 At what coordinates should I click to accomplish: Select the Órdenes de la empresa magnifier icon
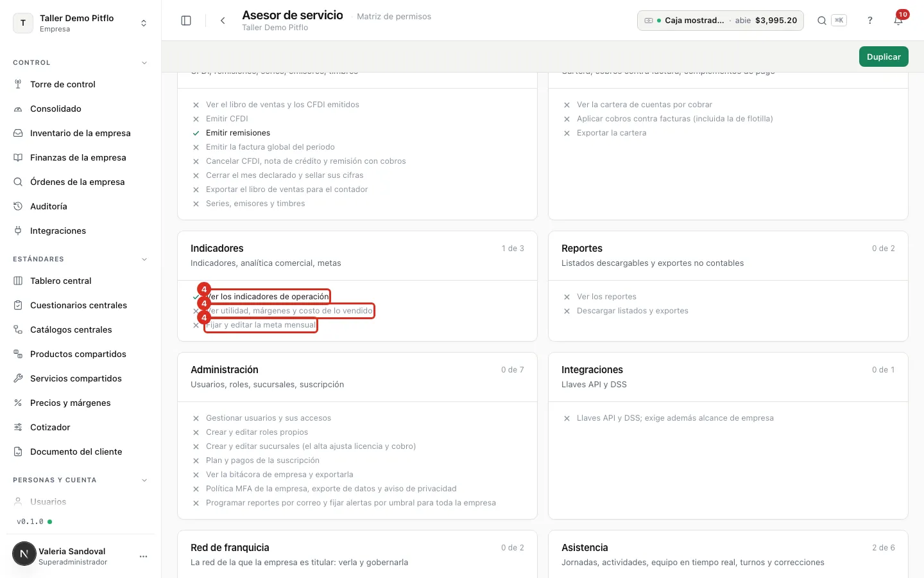point(18,182)
